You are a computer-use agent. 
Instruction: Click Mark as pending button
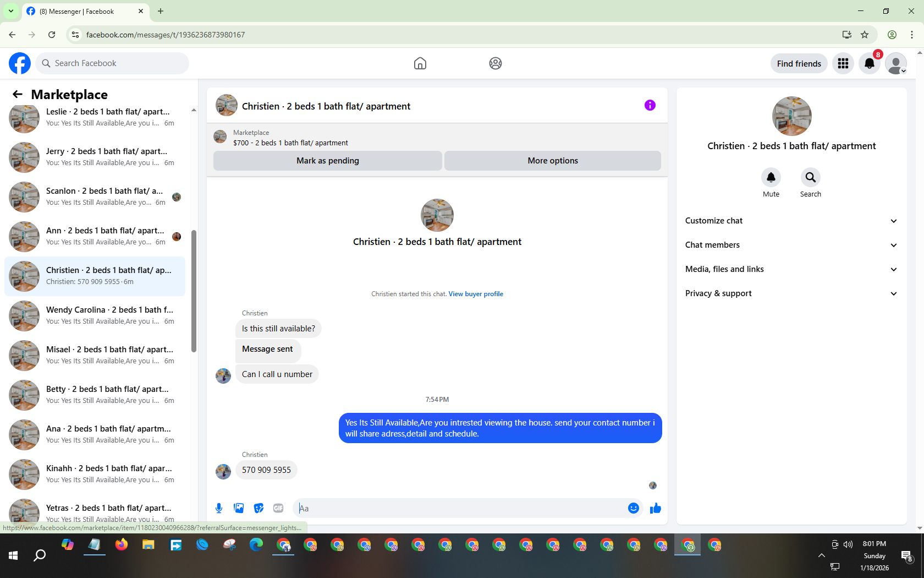[328, 161]
